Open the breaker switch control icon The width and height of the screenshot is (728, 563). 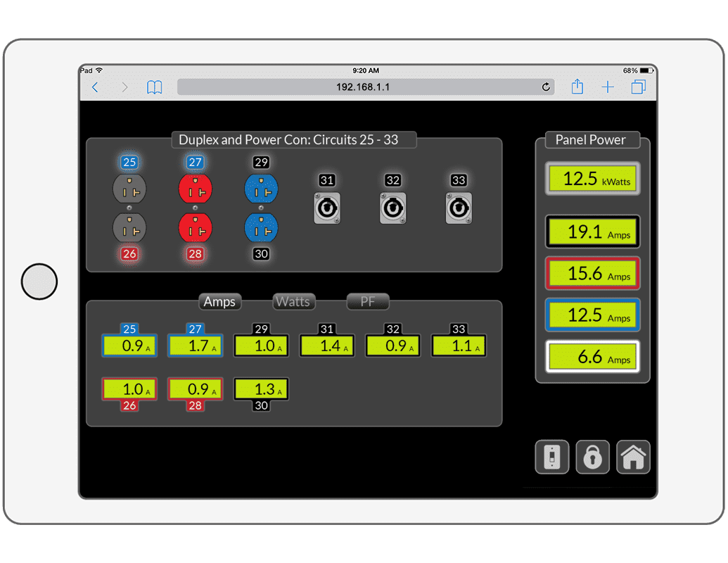click(552, 457)
